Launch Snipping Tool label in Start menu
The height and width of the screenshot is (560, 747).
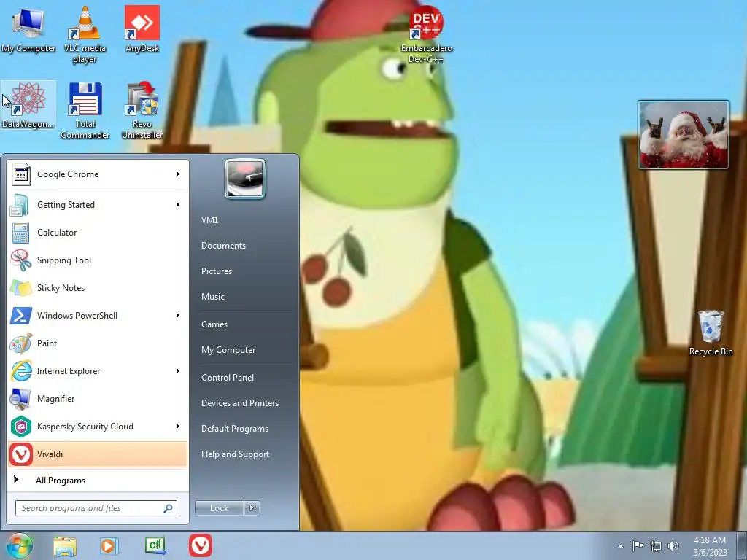click(64, 260)
